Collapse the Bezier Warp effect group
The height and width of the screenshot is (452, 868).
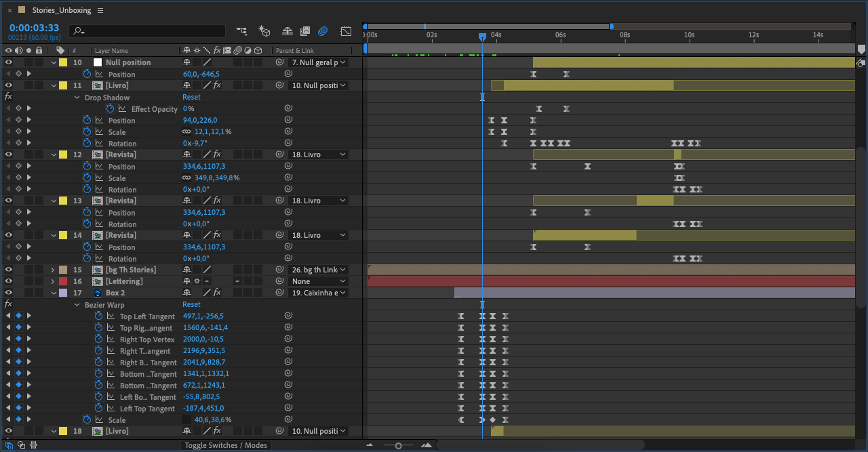click(x=77, y=305)
